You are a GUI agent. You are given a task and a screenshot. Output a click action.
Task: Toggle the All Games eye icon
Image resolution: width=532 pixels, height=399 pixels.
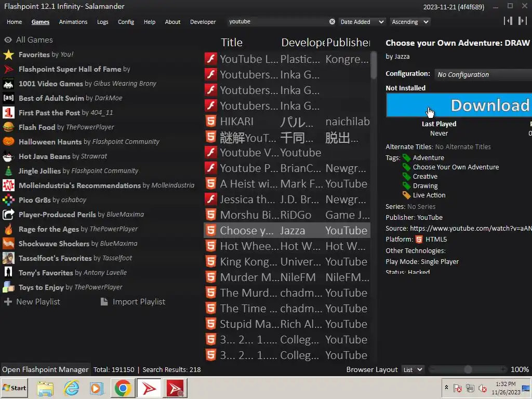pos(8,39)
